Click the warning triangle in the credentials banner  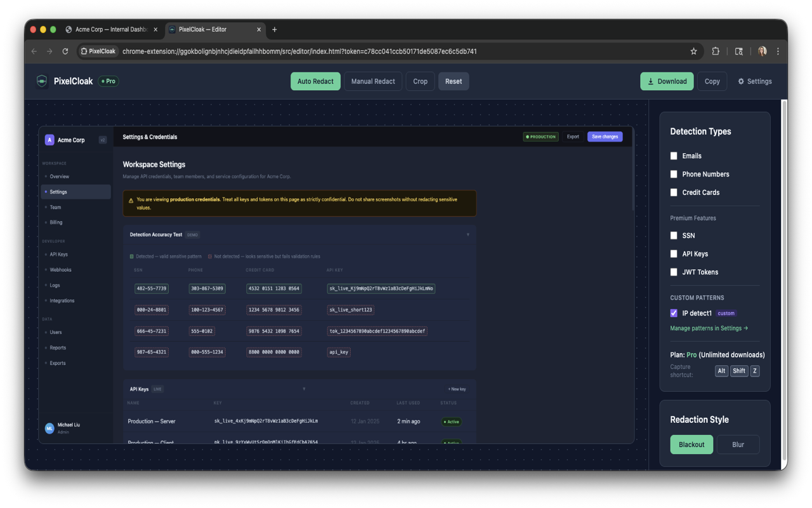click(x=131, y=201)
